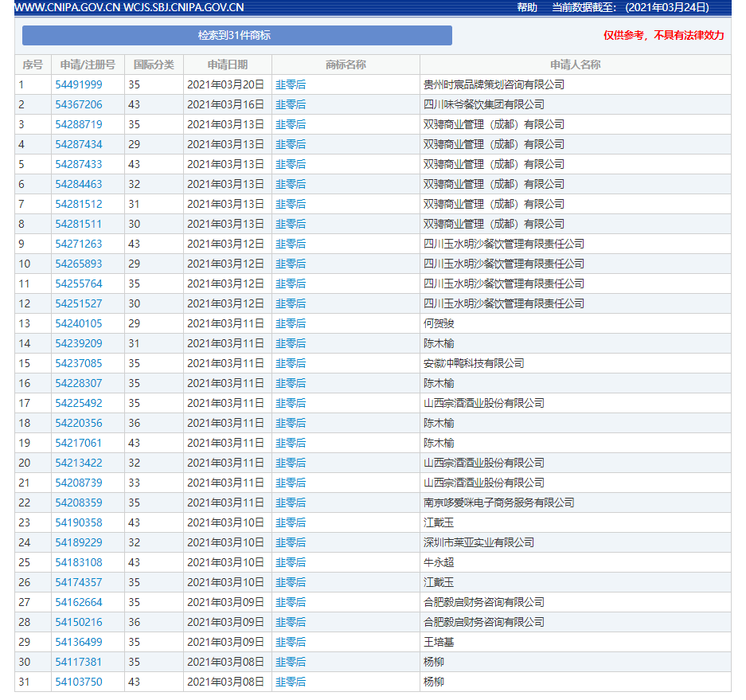Screen dimensions: 746x700
Task: Select applicant 南京哆爱咪电子商务服务有限公司
Action: (498, 503)
